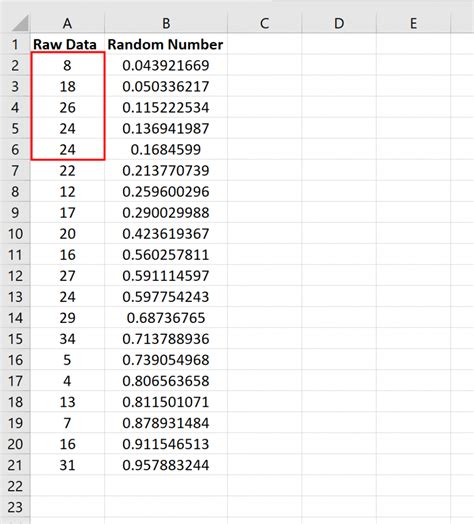This screenshot has height=524, width=474.
Task: Click the 'Random Number' header cell
Action: coord(166,44)
